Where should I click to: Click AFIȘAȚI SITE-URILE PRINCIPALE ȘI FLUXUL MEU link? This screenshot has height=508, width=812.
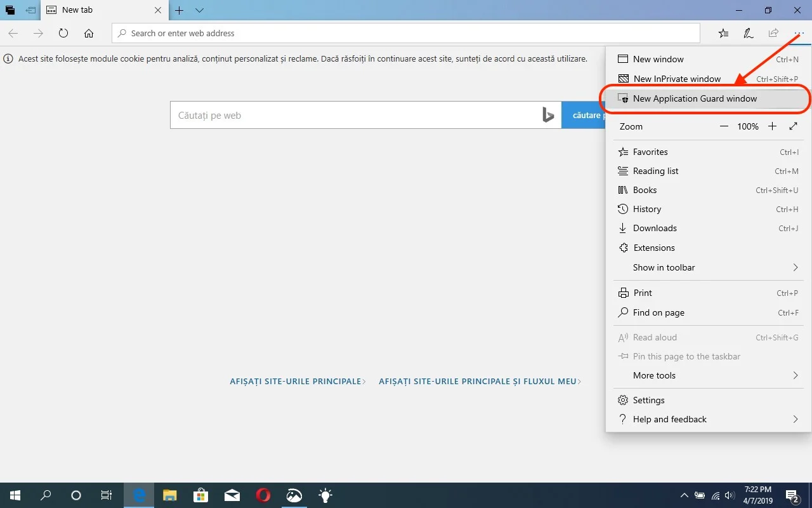[x=479, y=382]
